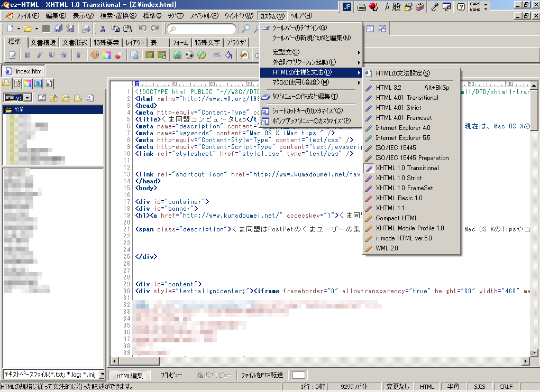This screenshot has height=392, width=540.
Task: Click the magnifier search icon beside the search box
Action: tap(246, 29)
